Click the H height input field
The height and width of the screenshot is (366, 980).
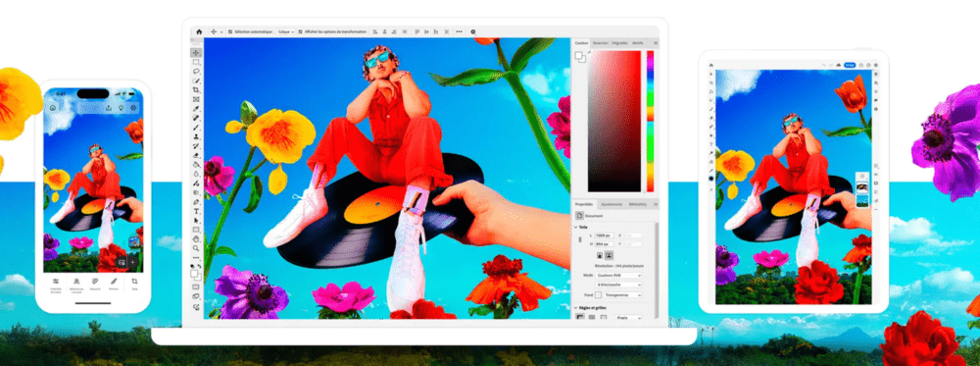(605, 244)
